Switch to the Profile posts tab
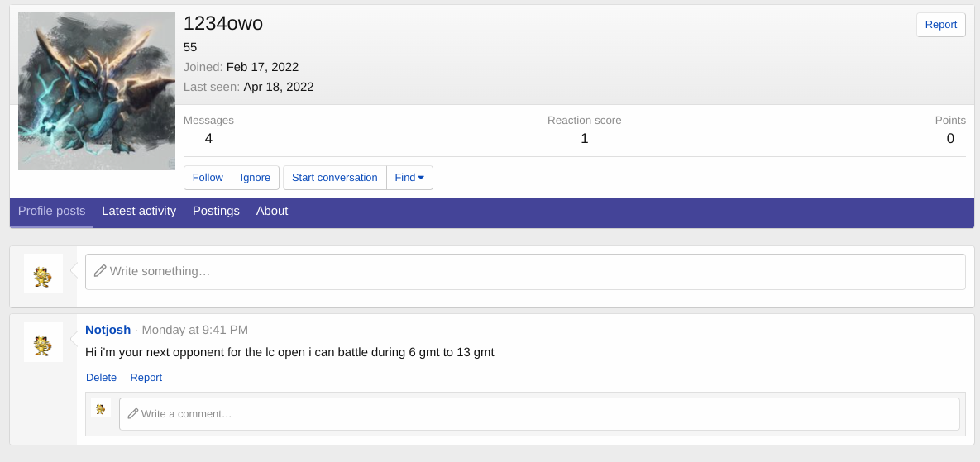 pyautogui.click(x=51, y=212)
